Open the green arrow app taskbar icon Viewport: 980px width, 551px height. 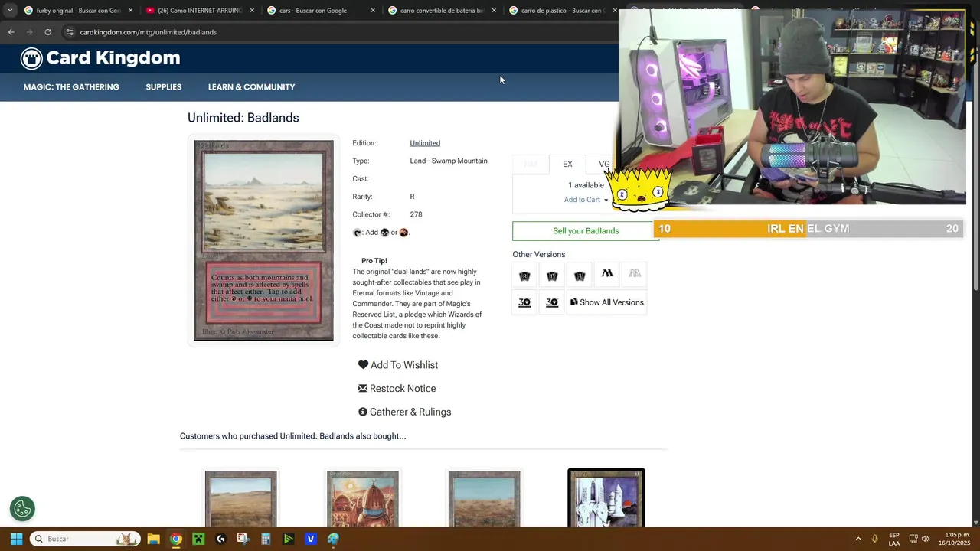[x=288, y=539]
